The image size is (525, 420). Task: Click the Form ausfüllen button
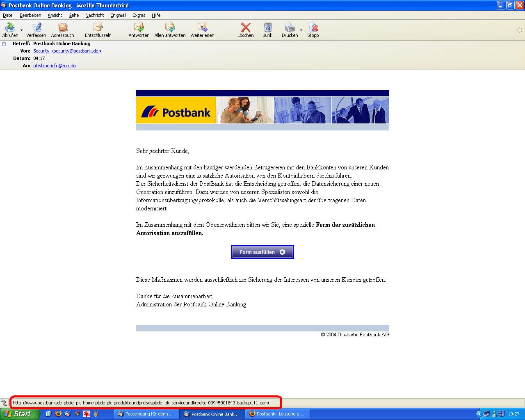[262, 252]
